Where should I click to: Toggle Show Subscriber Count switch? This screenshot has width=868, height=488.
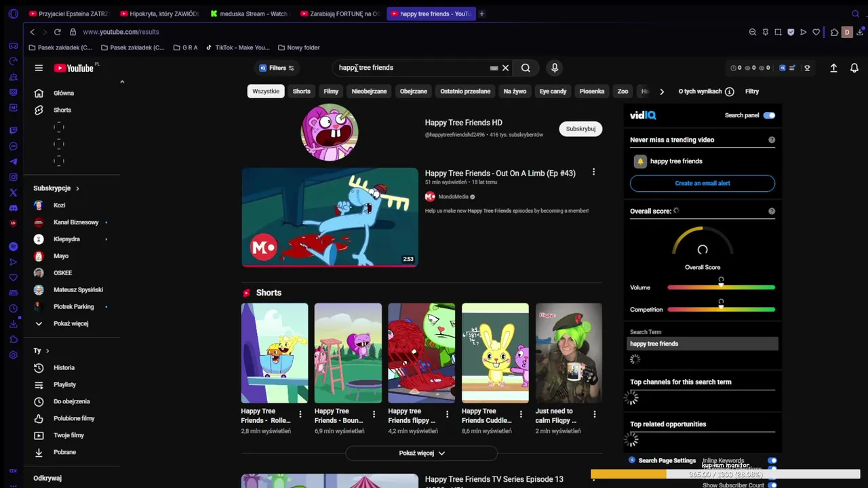click(x=772, y=485)
